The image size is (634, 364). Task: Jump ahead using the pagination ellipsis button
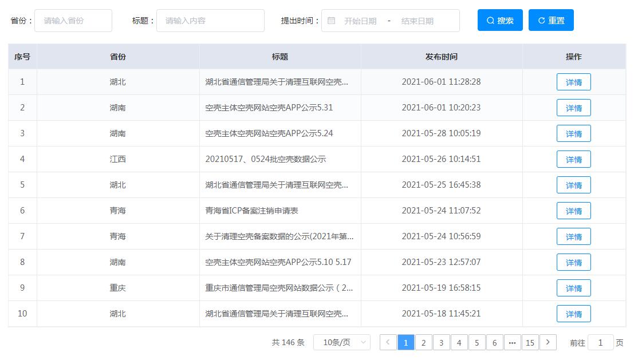coord(512,343)
